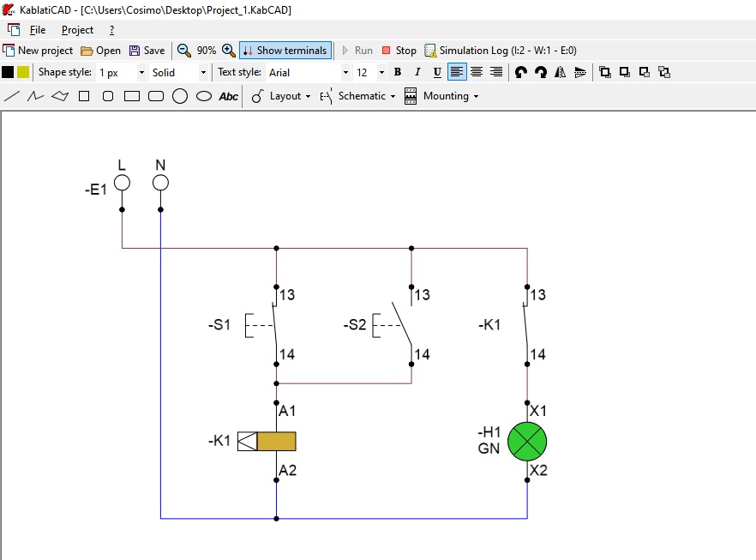Pick the yellow fill color swatch
Viewport: 756px width, 560px height.
(x=23, y=72)
